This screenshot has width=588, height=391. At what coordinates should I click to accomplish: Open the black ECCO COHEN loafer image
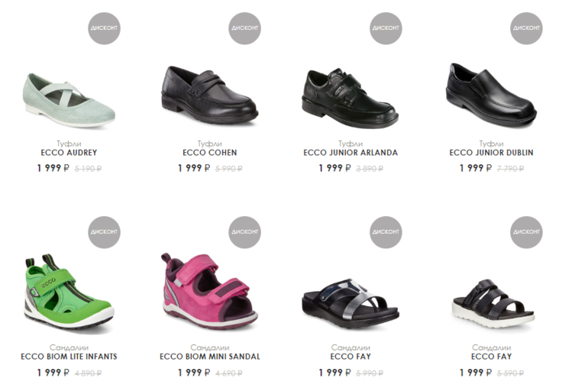coord(210,95)
